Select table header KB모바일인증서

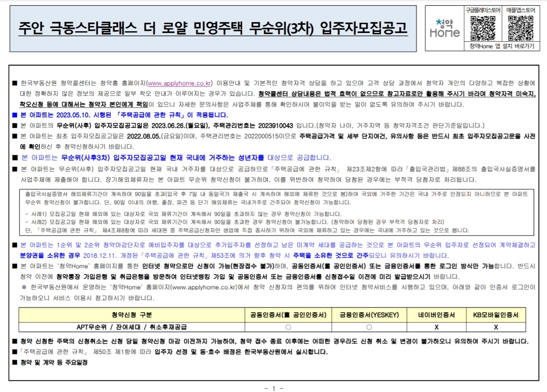[x=496, y=315]
